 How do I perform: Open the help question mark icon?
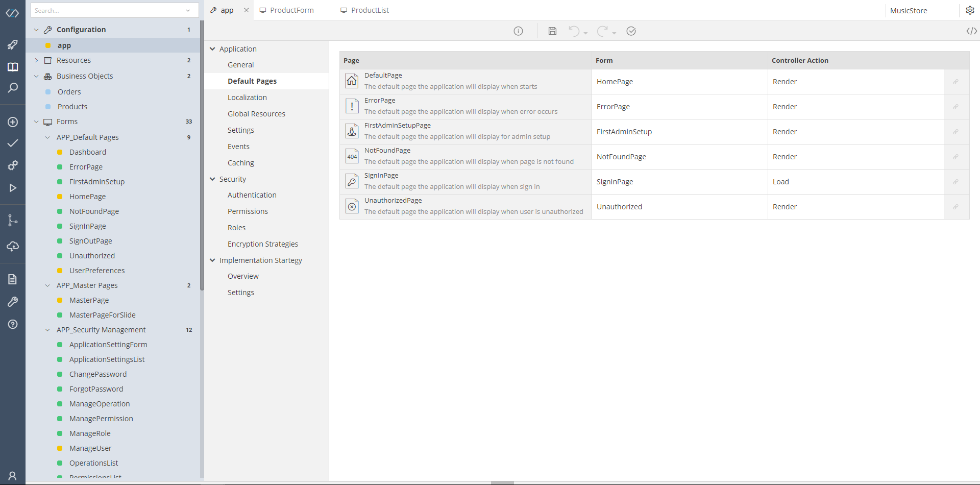[13, 324]
